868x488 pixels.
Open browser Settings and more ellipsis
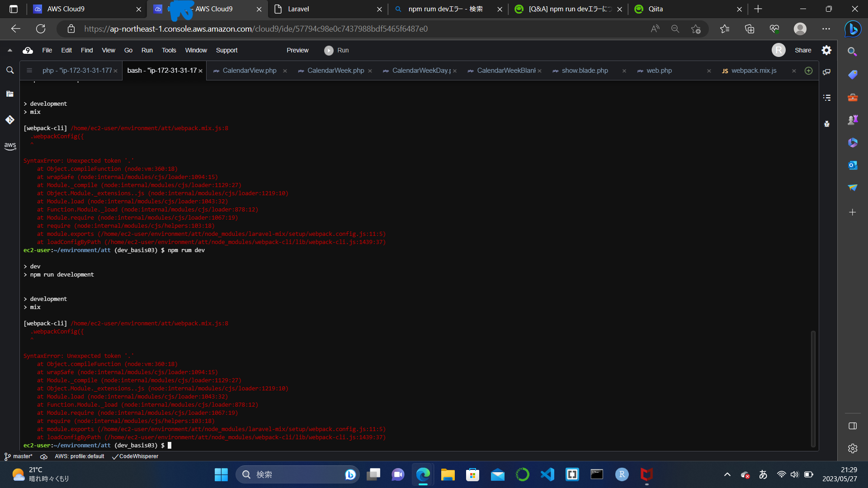coord(826,29)
